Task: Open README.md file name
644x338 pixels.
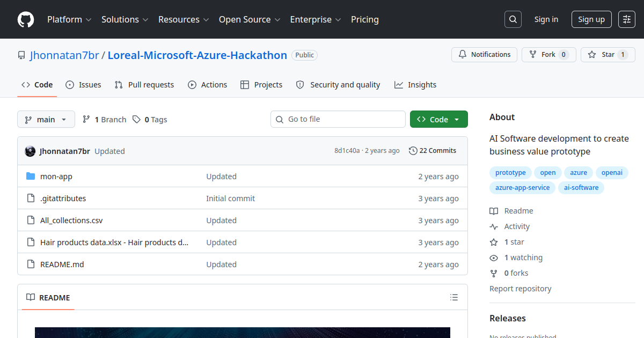Action: pyautogui.click(x=62, y=264)
